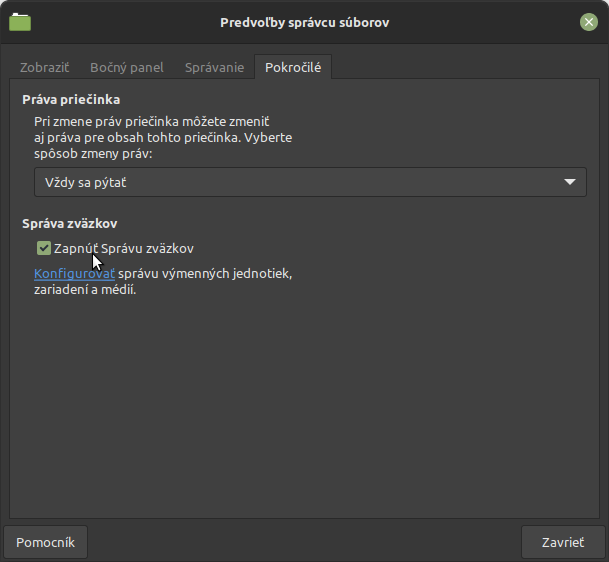Image resolution: width=609 pixels, height=562 pixels.
Task: Select the Správanie tab
Action: pos(214,68)
